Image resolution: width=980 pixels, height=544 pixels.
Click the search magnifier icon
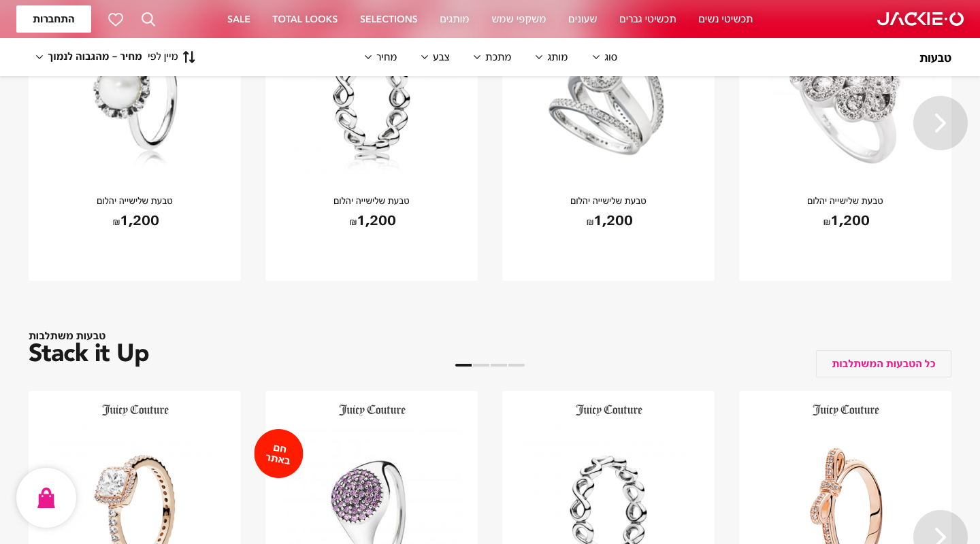pos(148,19)
